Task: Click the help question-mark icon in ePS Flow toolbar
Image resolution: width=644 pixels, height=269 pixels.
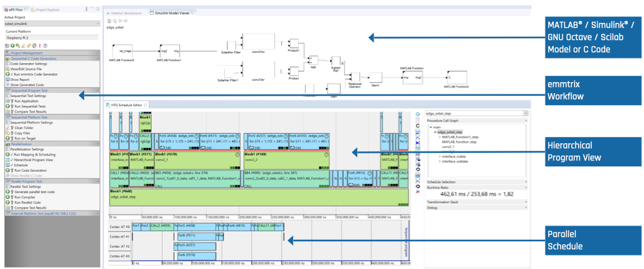Action: (46, 46)
